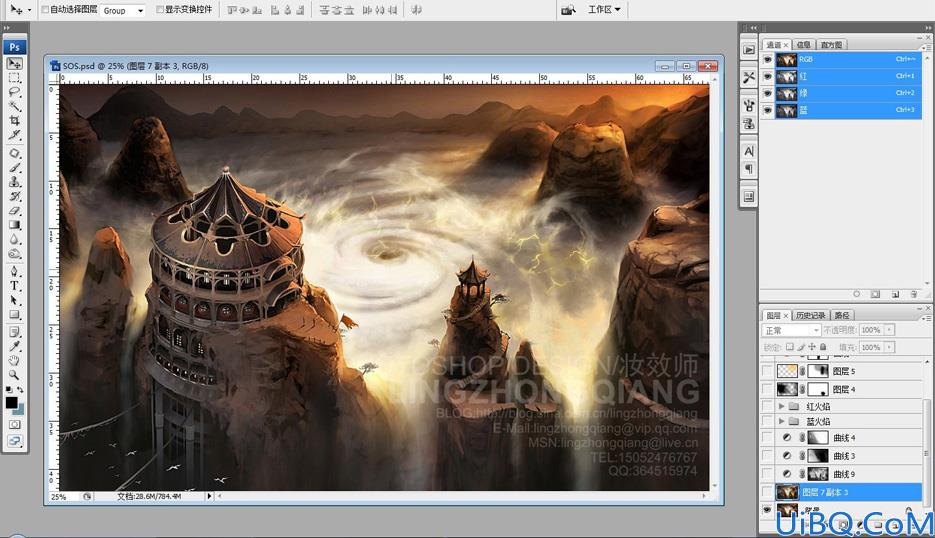
Task: Select the Zoom tool
Action: 14,375
